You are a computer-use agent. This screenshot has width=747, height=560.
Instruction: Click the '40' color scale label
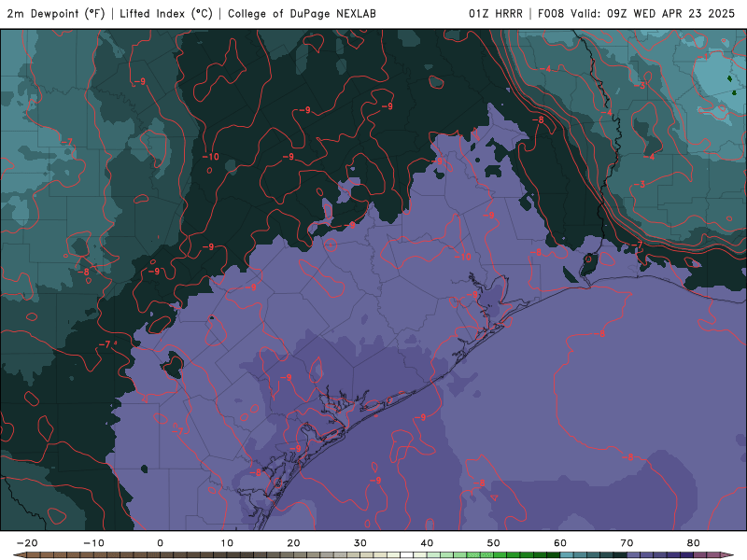pyautogui.click(x=427, y=543)
